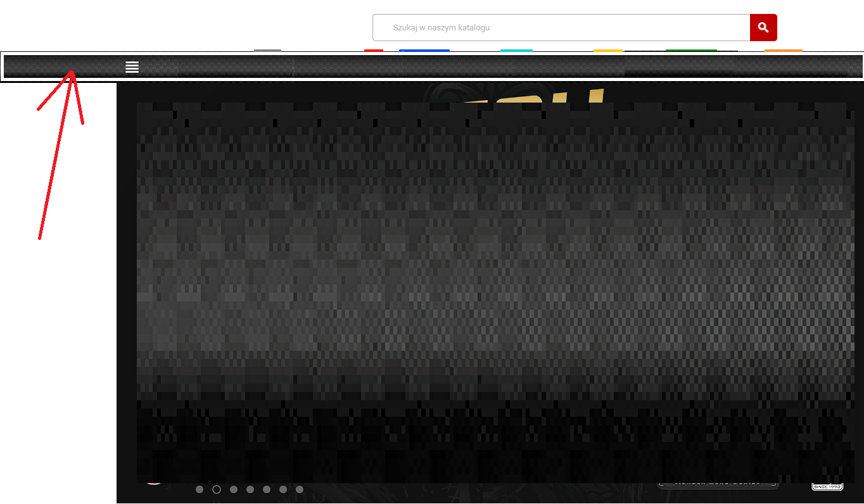
Task: Select the third carousel slide dot
Action: tap(233, 489)
